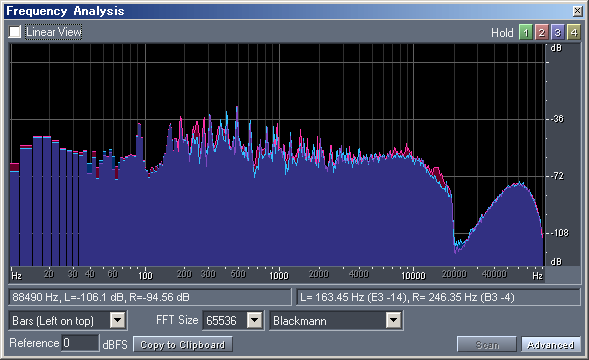Click green Hold button 1
The image size is (589, 360).
tap(526, 32)
